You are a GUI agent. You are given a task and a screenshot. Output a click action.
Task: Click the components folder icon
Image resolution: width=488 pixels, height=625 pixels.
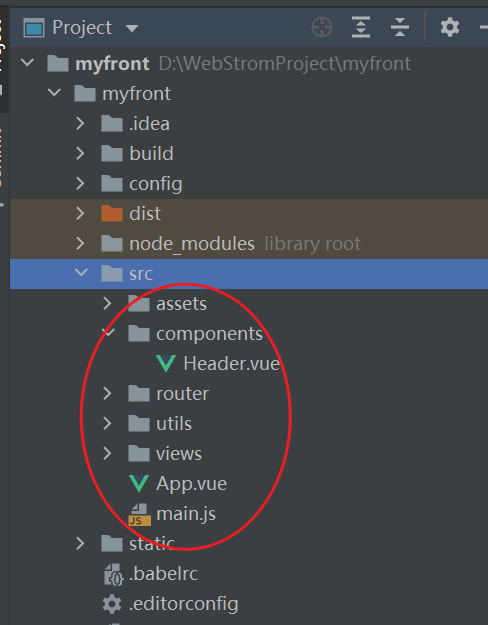pyautogui.click(x=139, y=333)
